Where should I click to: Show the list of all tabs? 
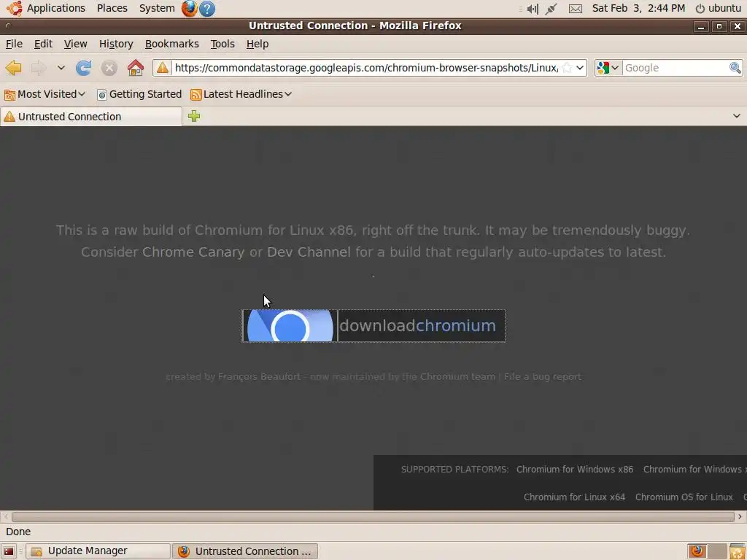pos(737,116)
